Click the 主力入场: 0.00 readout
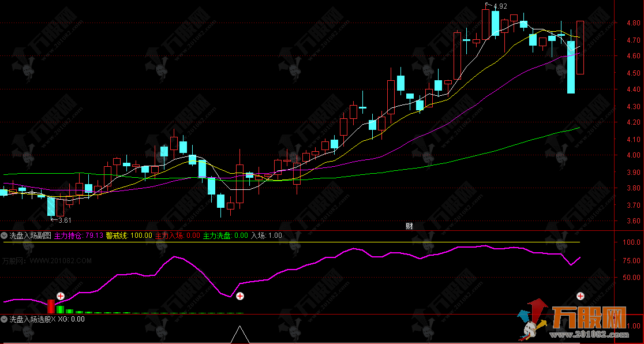Screen dimensions: 644x344 click(x=177, y=235)
